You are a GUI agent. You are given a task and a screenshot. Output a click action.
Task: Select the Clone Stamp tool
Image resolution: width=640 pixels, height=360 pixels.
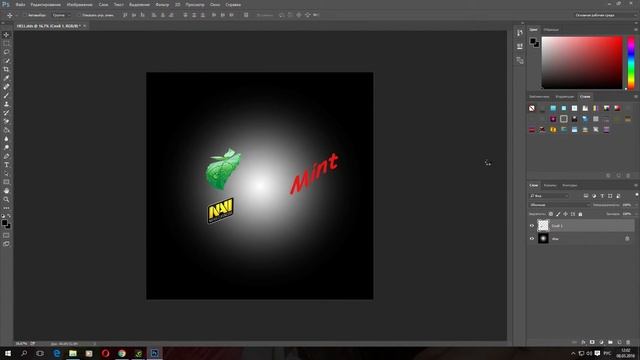pyautogui.click(x=6, y=104)
